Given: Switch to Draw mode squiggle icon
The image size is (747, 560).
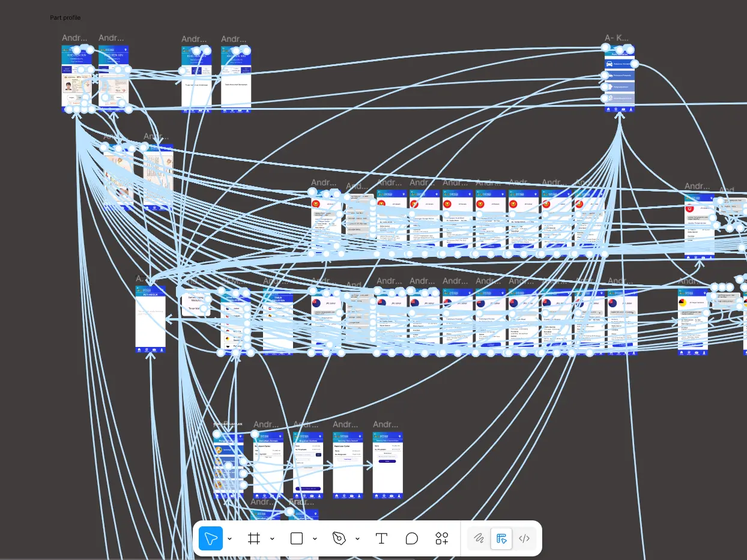Looking at the screenshot, I should click(479, 538).
